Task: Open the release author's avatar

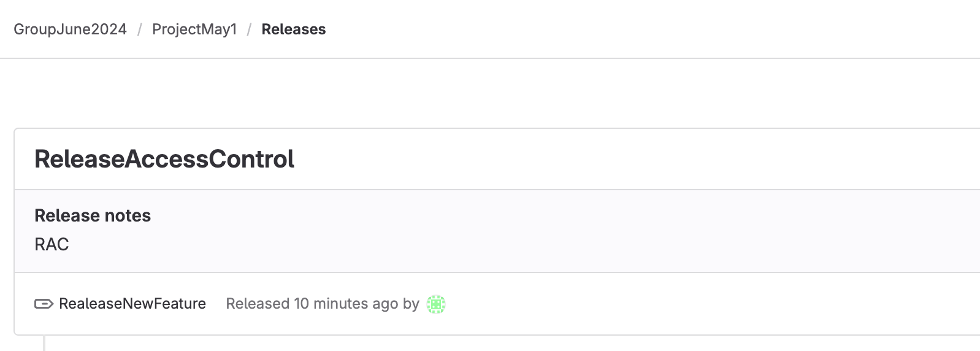Action: [x=436, y=304]
